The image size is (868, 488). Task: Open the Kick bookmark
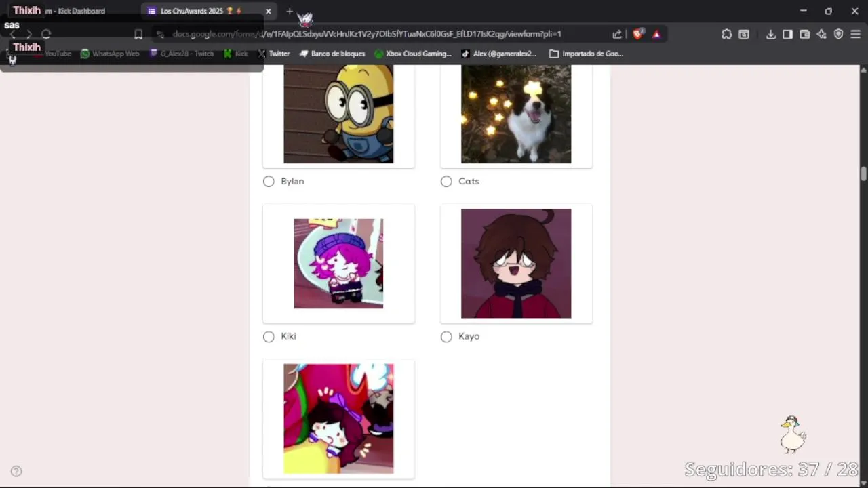pos(236,54)
